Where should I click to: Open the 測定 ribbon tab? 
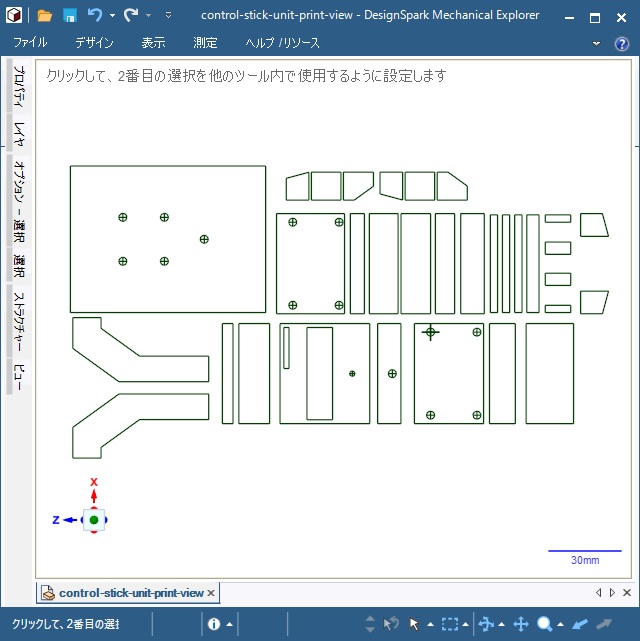coord(205,43)
